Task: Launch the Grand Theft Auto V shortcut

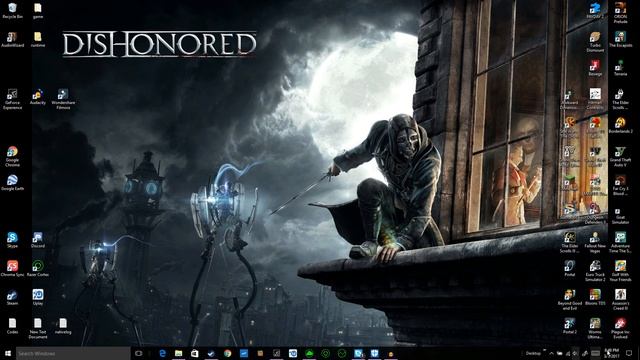Action: click(620, 157)
